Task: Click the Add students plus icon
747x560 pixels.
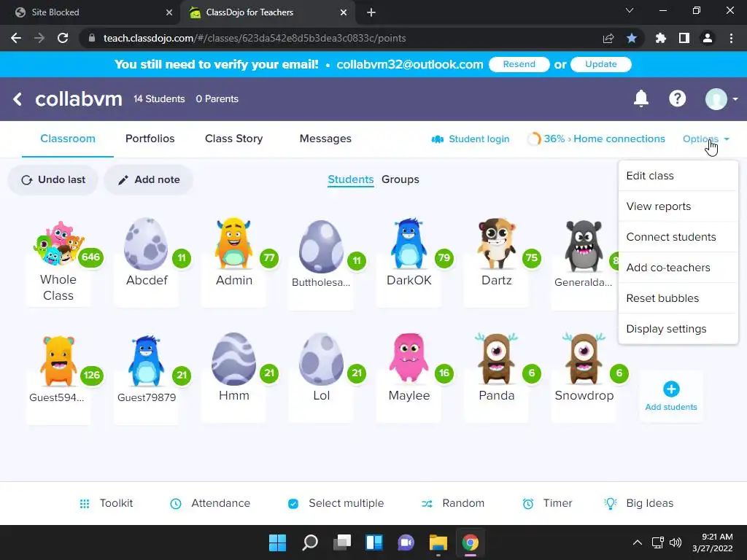Action: tap(671, 389)
